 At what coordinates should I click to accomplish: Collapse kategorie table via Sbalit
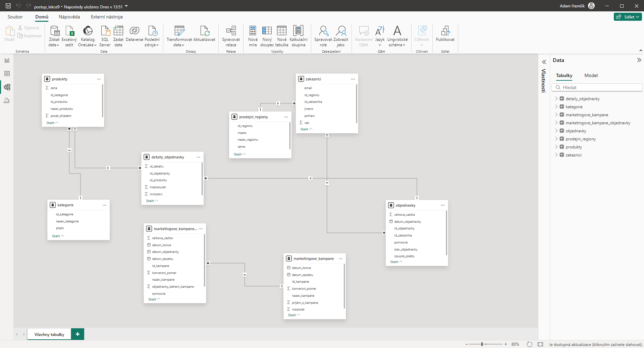pos(58,236)
